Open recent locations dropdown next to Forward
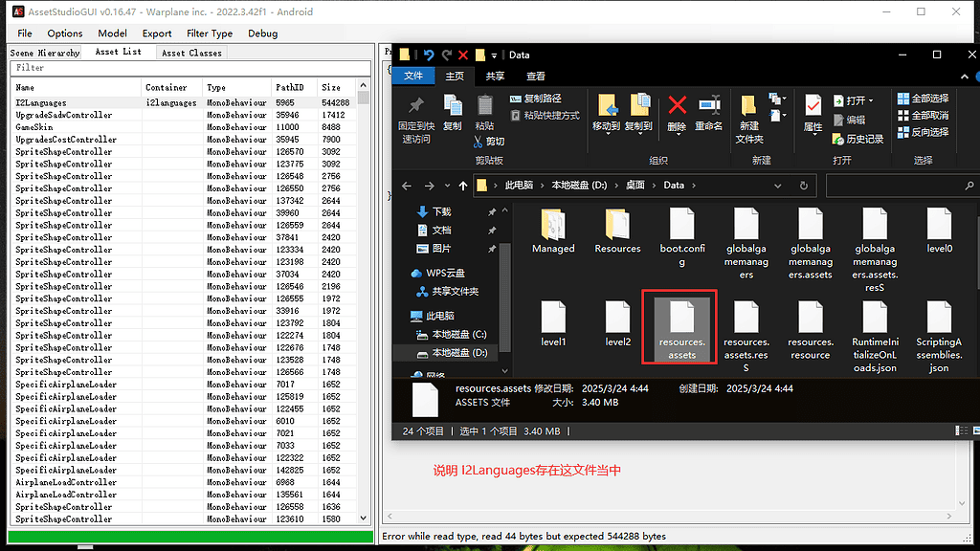Screen dimensions: 980x551 [447, 186]
